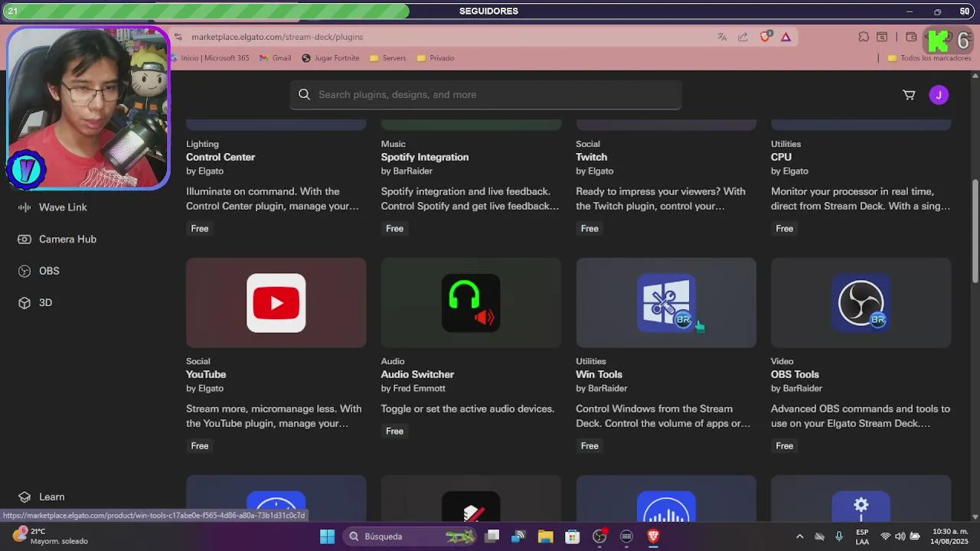
Task: Click the Brave Rewards triangle icon
Action: click(x=786, y=37)
